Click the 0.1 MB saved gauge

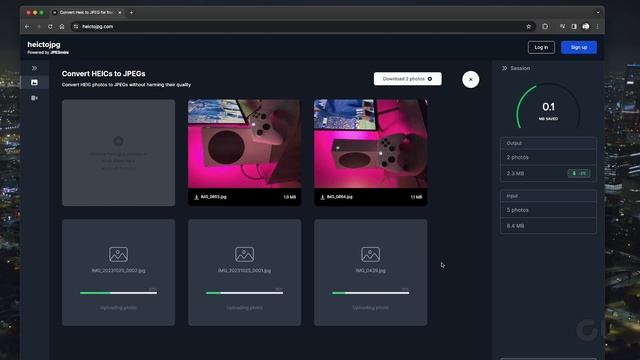(548, 107)
